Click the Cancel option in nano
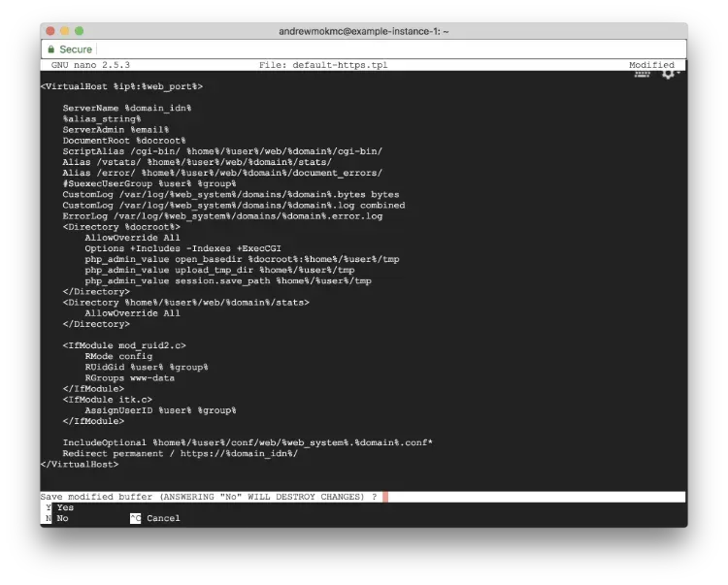Screen dimensions: 728x585 (x=163, y=518)
